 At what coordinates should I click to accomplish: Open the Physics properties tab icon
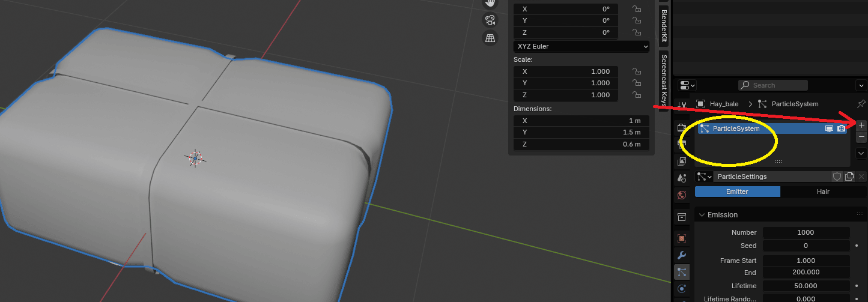pos(682,289)
